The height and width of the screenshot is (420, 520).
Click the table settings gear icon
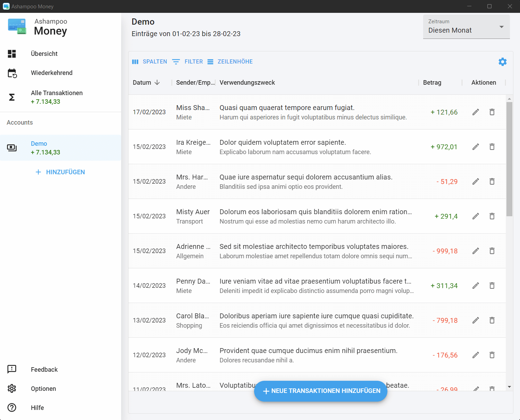coord(502,62)
